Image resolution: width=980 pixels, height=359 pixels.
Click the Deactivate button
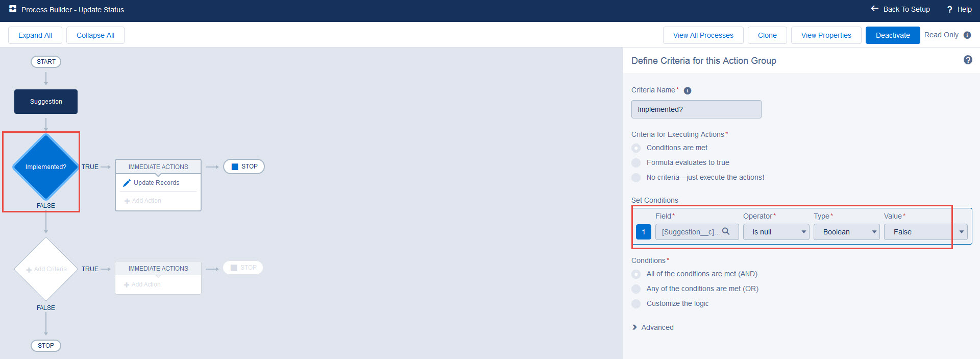893,35
